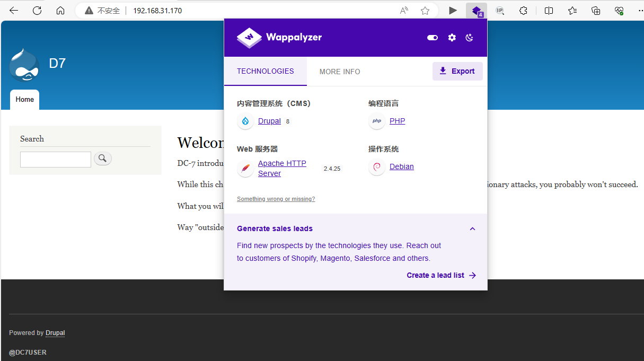Switch to the TECHNOLOGIES tab
This screenshot has height=361, width=644.
point(266,71)
